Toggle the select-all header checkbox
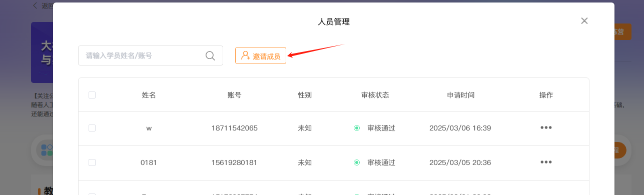Screen dimensions: 644x195 [92, 95]
